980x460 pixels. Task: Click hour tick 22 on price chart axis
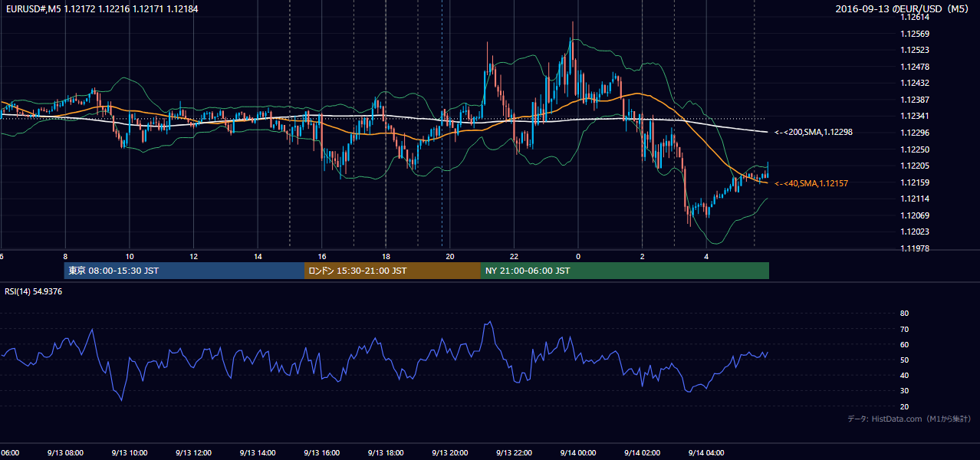coord(514,256)
